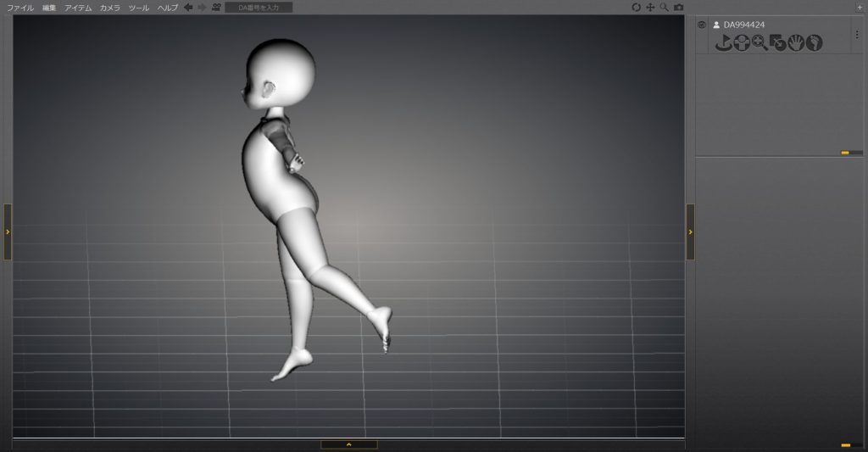The height and width of the screenshot is (452, 868).
Task: Expand the left side panel arrow
Action: point(8,232)
